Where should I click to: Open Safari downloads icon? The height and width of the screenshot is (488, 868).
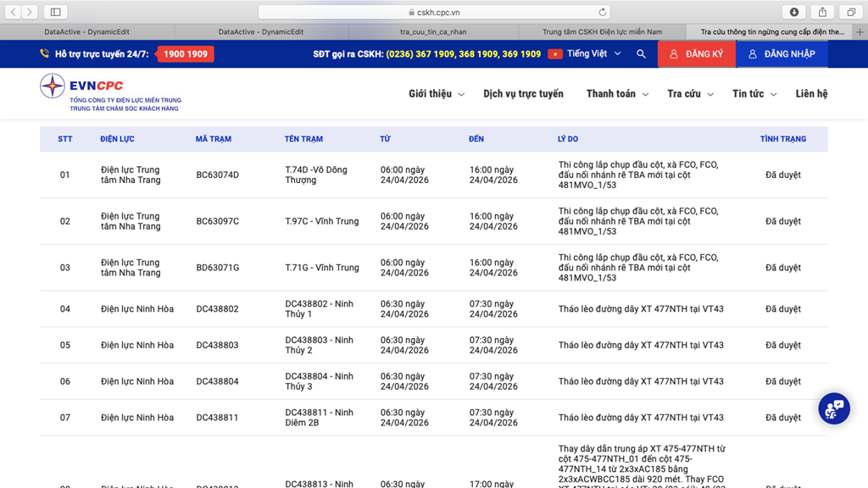coord(794,12)
